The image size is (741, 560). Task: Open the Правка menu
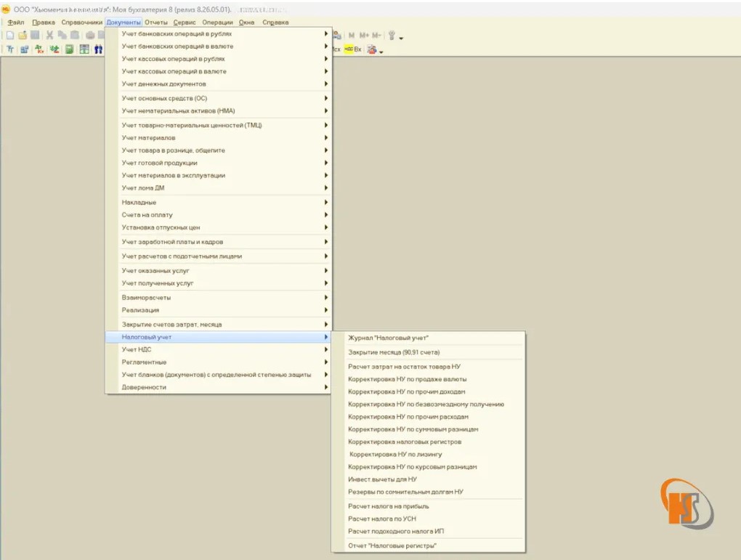(x=44, y=23)
